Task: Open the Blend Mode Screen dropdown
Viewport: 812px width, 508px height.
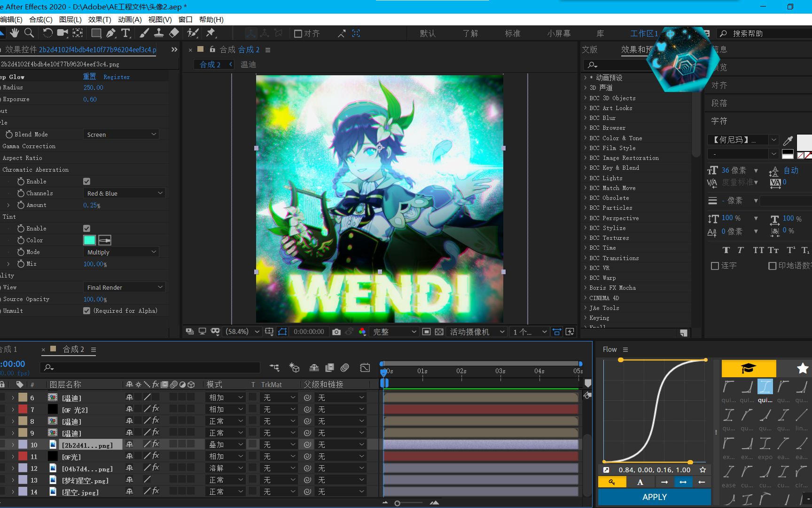Action: tap(121, 135)
